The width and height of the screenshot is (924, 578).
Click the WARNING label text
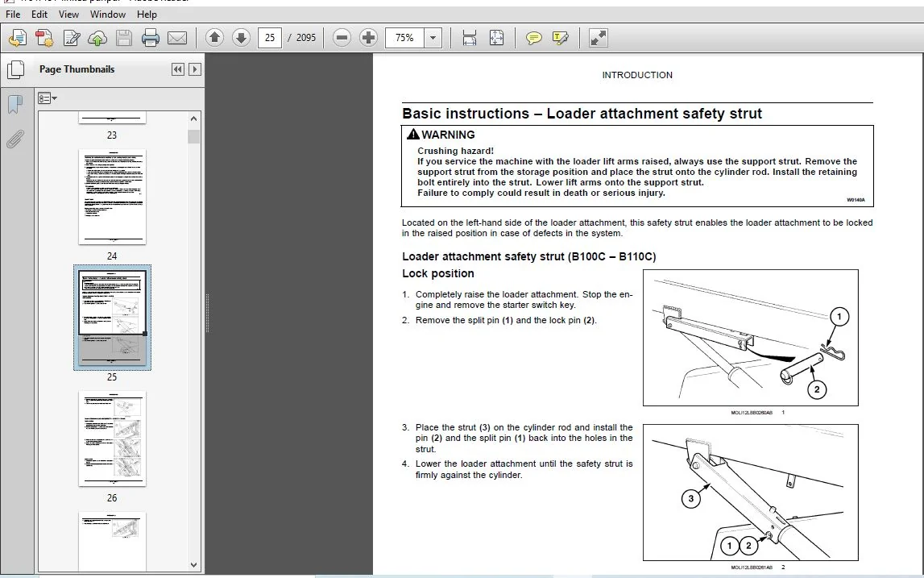click(448, 135)
